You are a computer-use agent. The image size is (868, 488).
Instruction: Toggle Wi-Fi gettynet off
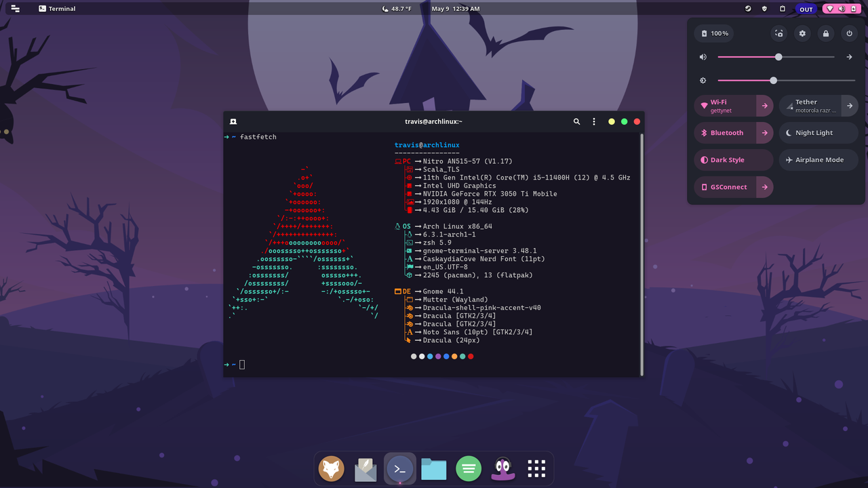[725, 106]
